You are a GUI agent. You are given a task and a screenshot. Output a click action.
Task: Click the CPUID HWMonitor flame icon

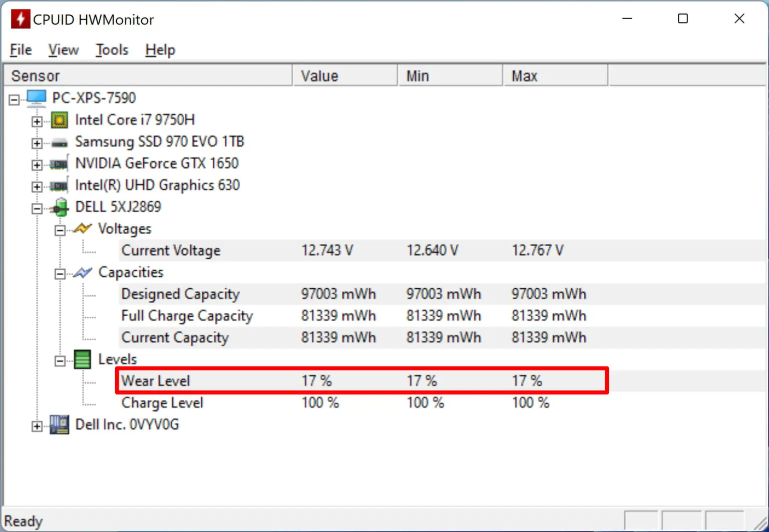tap(20, 19)
